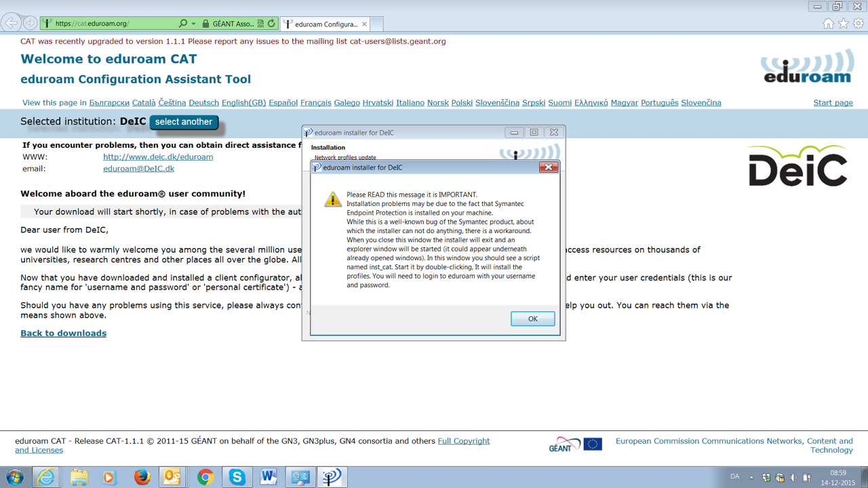Launch Windows Media Player from taskbar
Viewport: 868px width, 488px height.
click(x=110, y=477)
